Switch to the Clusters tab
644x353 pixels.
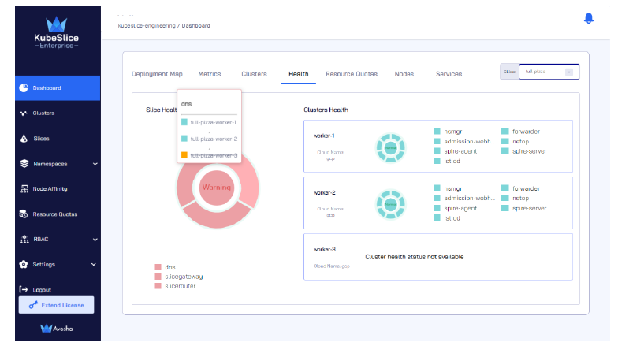click(255, 74)
